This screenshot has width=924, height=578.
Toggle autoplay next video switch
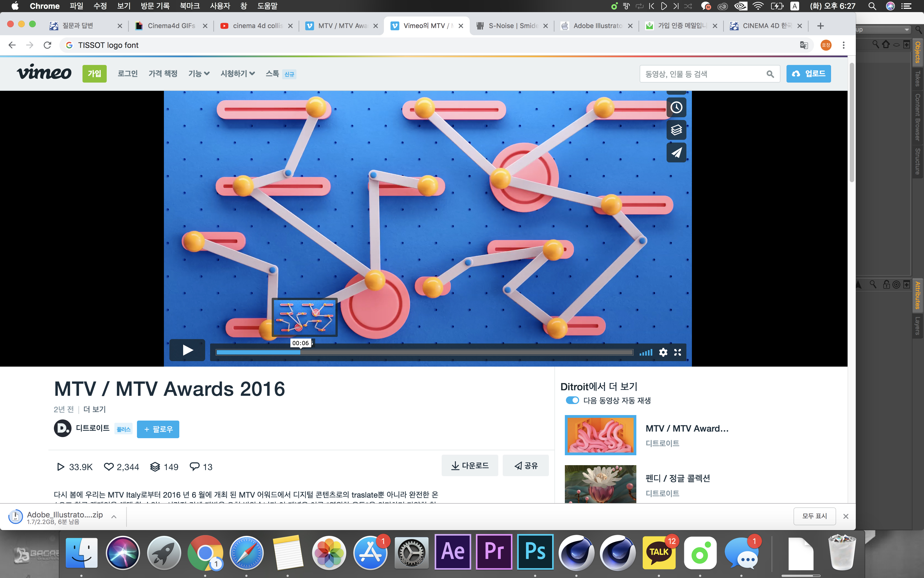point(572,400)
